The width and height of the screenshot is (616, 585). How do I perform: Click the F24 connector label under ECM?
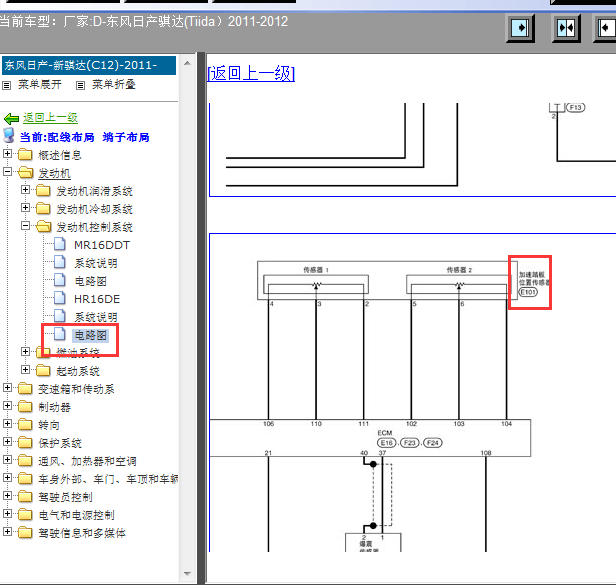[x=433, y=443]
